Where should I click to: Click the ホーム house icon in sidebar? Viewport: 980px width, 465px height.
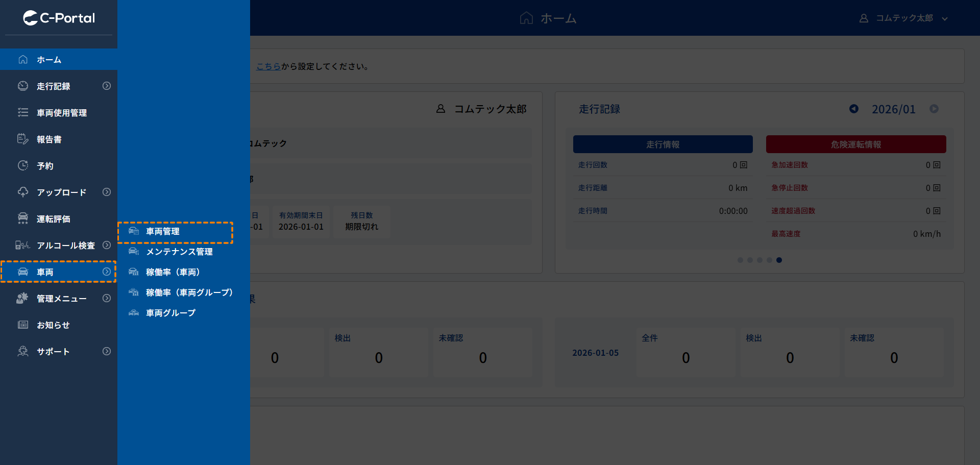23,60
